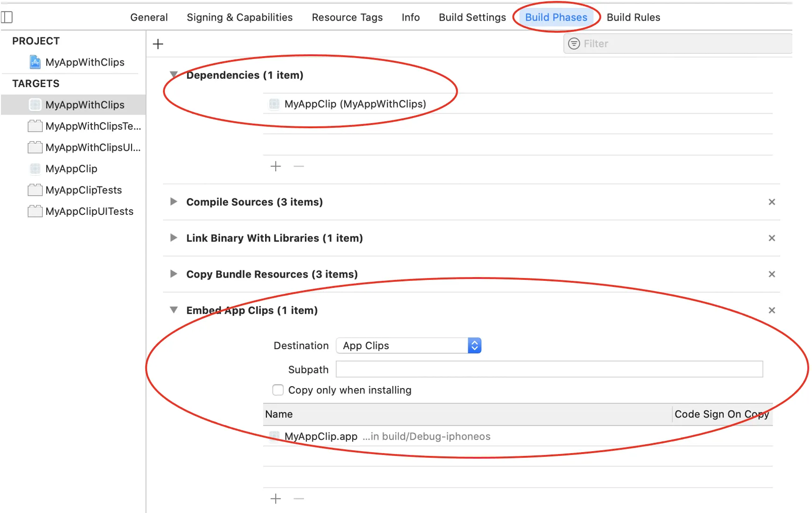The image size is (812, 513).
Task: Click the Code Sign On Copy column header
Action: [x=722, y=414]
